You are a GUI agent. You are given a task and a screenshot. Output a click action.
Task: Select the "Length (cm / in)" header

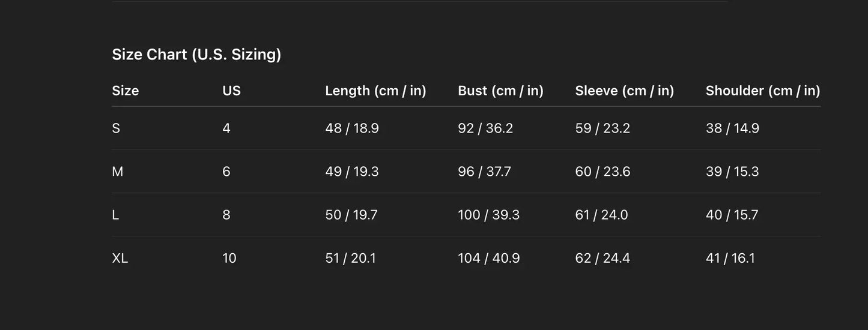pyautogui.click(x=375, y=91)
